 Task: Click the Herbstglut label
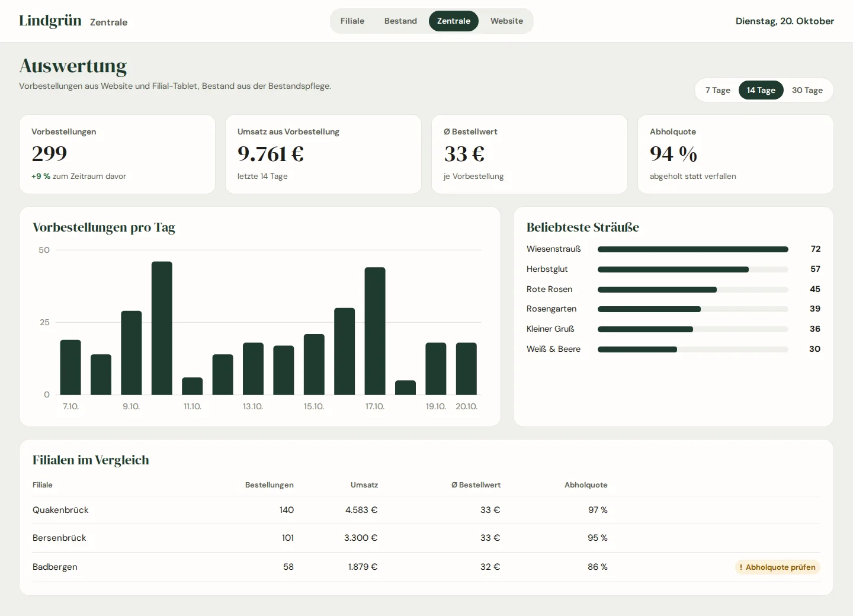click(x=547, y=269)
